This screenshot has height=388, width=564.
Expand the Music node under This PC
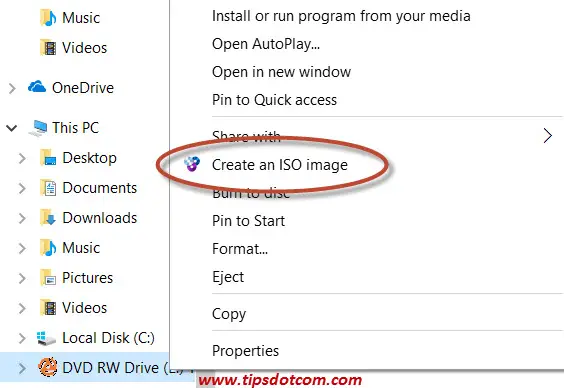(x=22, y=248)
